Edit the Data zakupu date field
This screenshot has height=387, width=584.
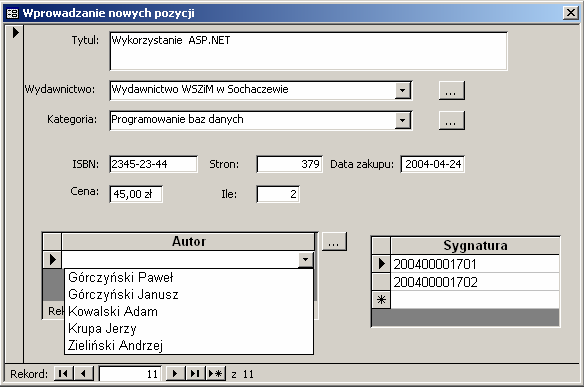[432, 164]
